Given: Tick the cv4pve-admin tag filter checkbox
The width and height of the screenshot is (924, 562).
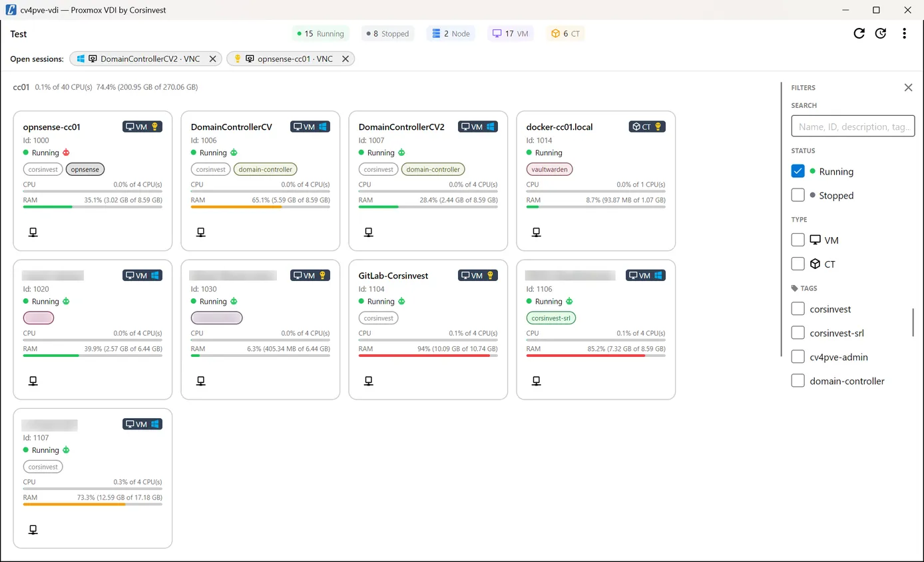Looking at the screenshot, I should point(798,357).
